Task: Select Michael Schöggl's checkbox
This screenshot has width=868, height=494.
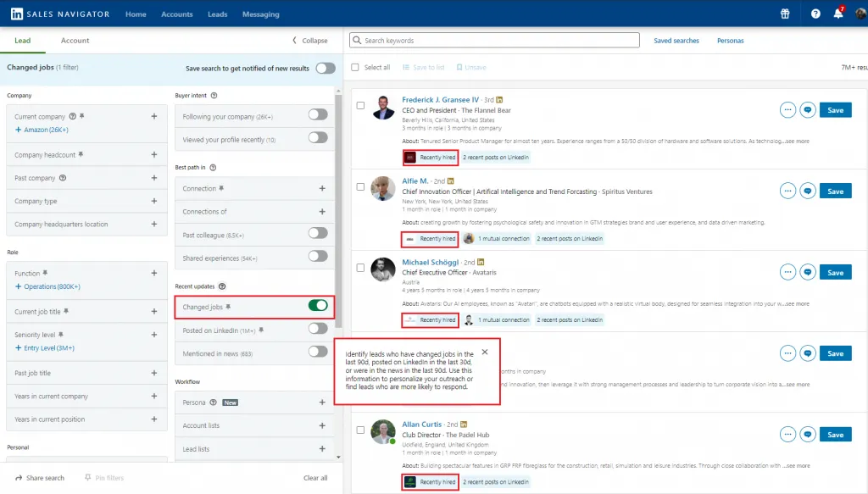Action: 360,268
